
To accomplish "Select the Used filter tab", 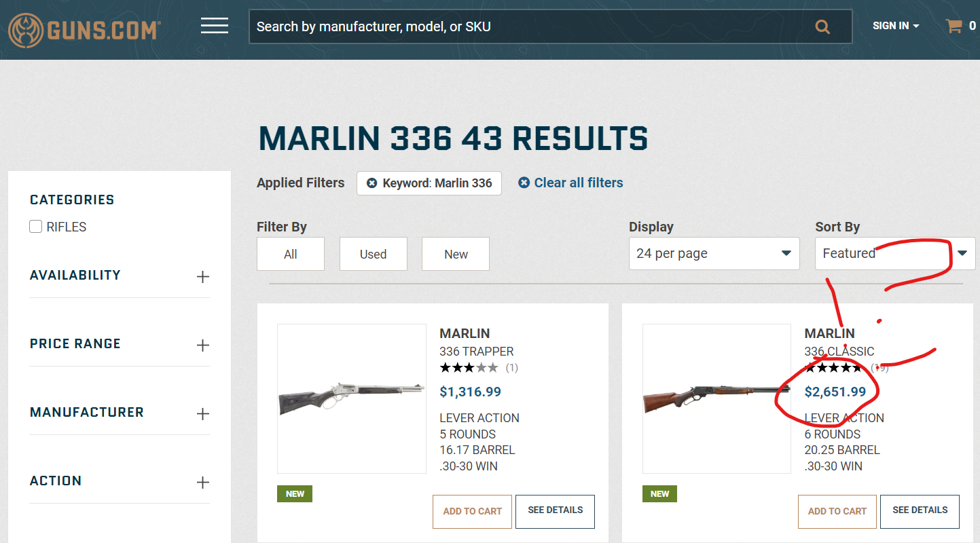I will point(373,254).
